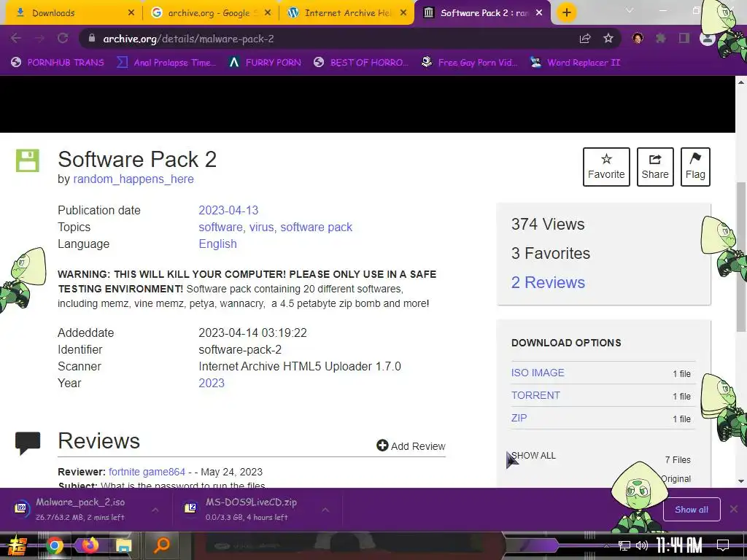Click the green floppy disk software icon
747x560 pixels.
(x=27, y=160)
